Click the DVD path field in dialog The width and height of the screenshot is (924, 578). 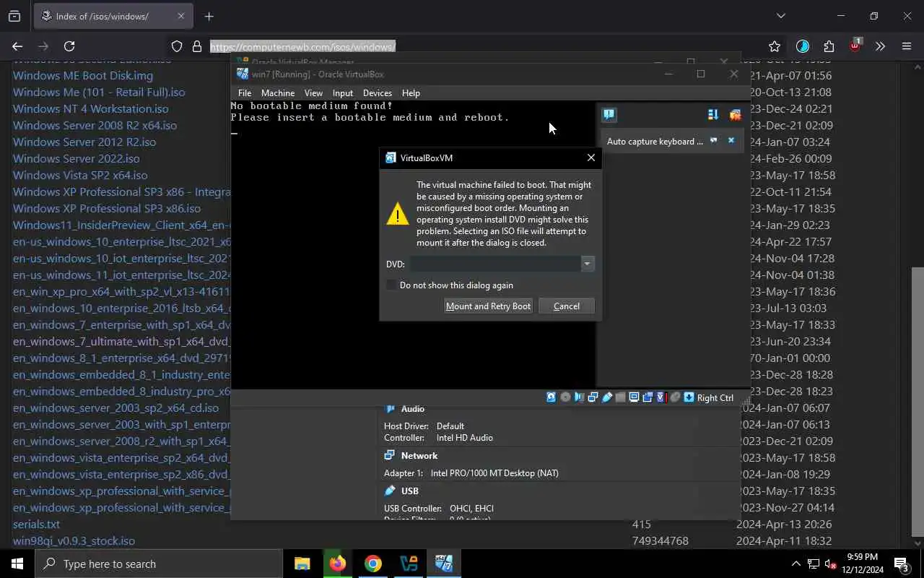pos(495,264)
